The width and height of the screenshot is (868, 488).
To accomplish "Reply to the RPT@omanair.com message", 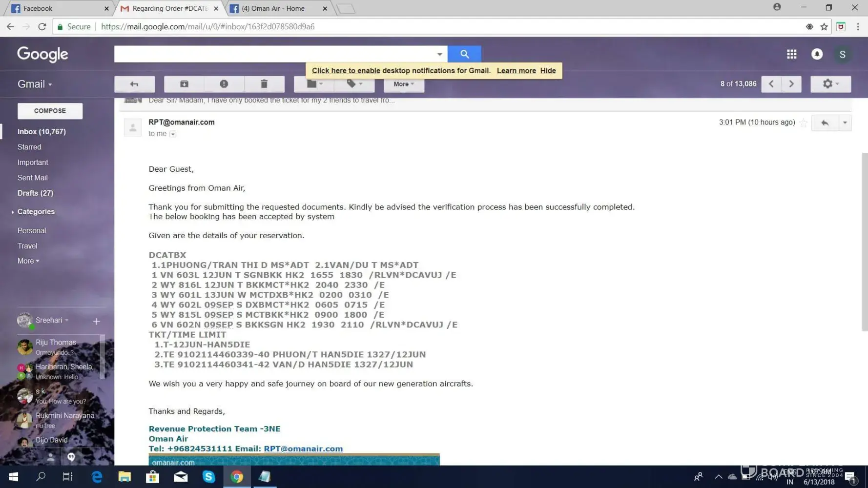I will point(825,123).
